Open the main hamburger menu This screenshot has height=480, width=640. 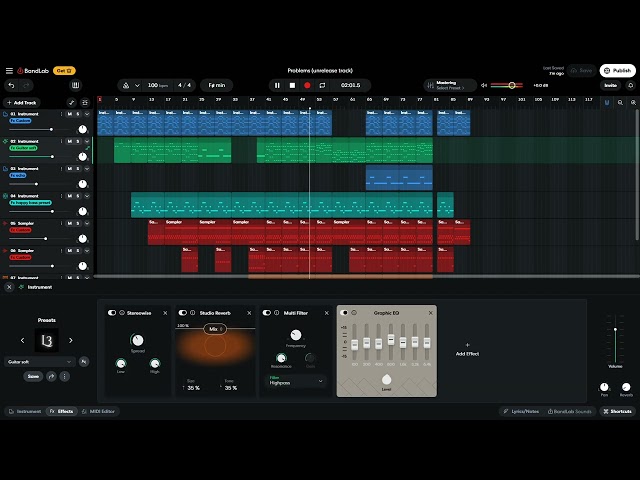pos(9,70)
